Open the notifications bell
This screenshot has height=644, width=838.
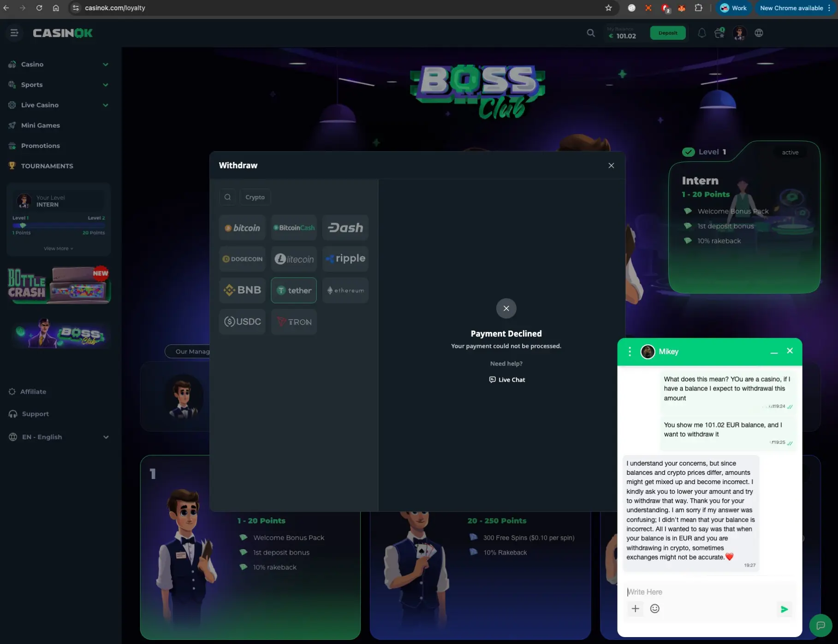click(x=701, y=33)
